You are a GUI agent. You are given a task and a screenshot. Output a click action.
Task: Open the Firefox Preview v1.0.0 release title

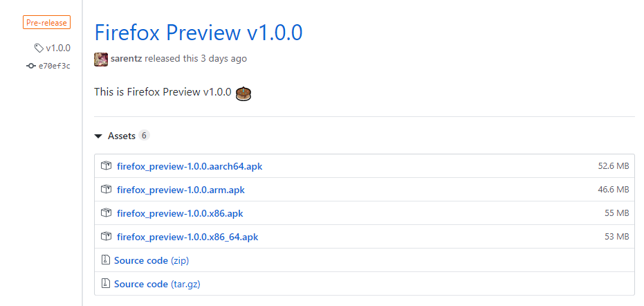click(199, 33)
